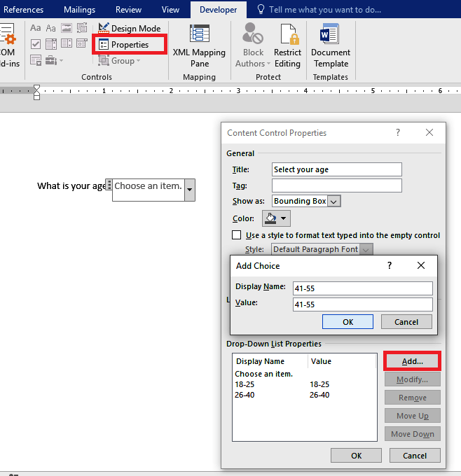This screenshot has height=476, width=461.
Task: Cancel the Add Choice dialog
Action: coord(406,322)
